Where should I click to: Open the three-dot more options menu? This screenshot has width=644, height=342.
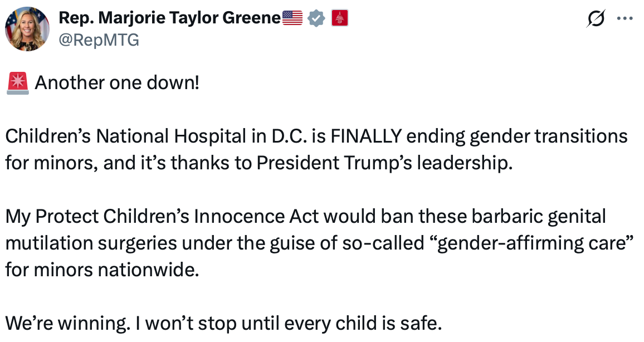(625, 18)
